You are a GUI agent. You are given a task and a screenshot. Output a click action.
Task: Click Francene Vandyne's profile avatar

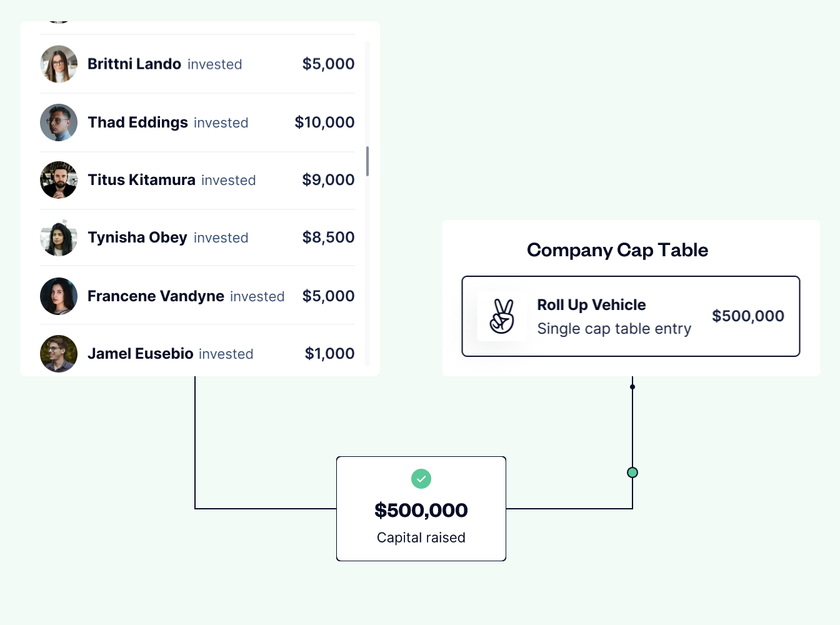coord(59,296)
